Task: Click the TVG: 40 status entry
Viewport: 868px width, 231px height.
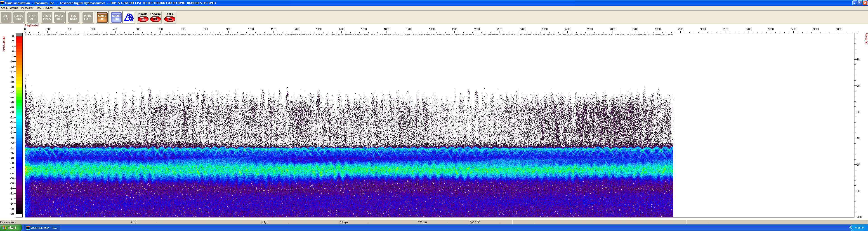Action: [422, 222]
